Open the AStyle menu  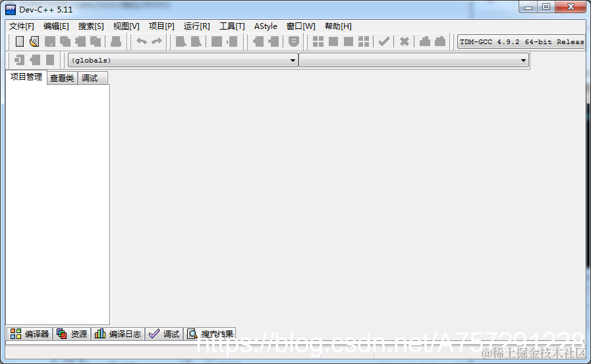[x=266, y=26]
